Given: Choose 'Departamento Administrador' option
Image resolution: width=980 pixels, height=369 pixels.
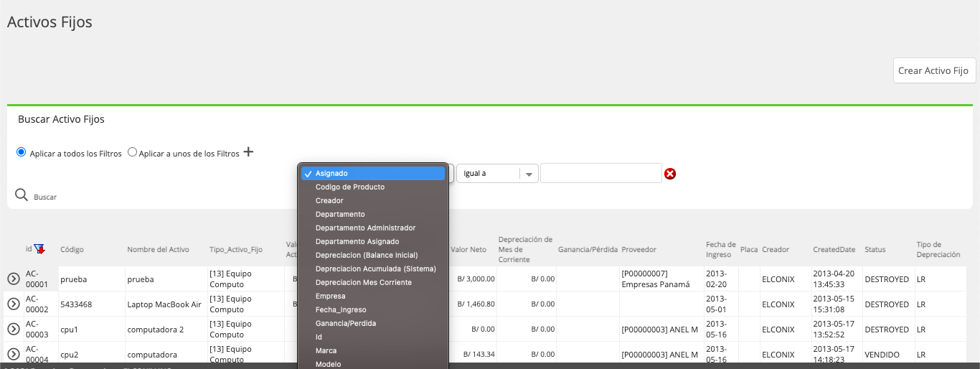Looking at the screenshot, I should pos(373,228).
